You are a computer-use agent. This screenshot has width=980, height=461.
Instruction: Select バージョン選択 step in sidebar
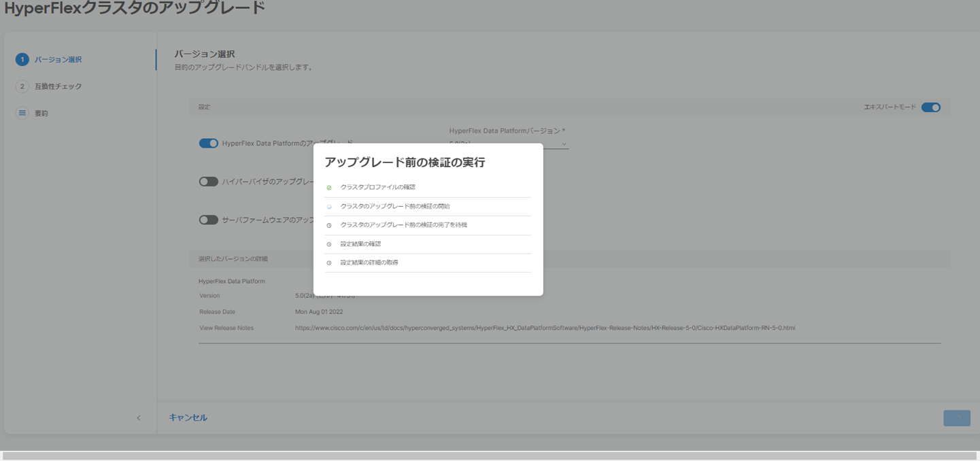coord(58,60)
